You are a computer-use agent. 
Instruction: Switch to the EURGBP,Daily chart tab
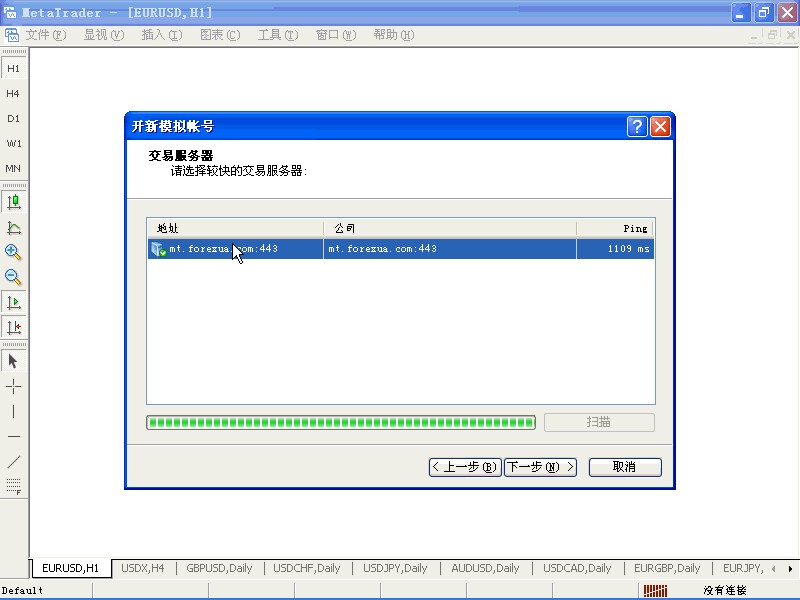667,568
